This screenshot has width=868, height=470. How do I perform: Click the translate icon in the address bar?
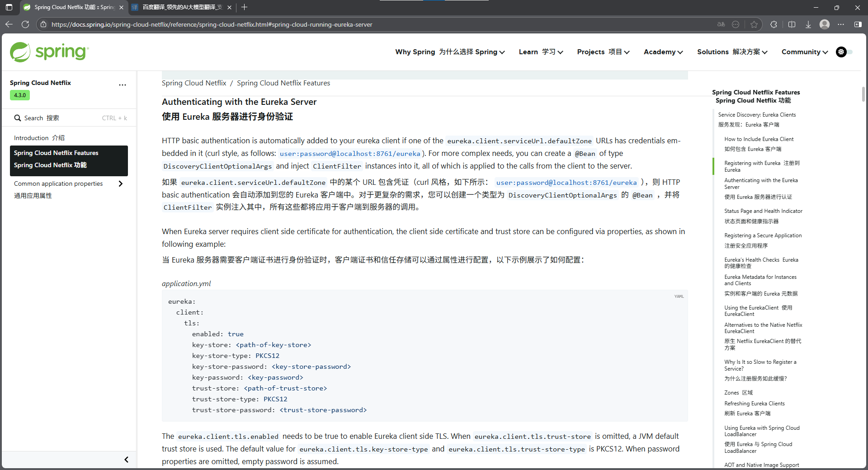point(721,24)
